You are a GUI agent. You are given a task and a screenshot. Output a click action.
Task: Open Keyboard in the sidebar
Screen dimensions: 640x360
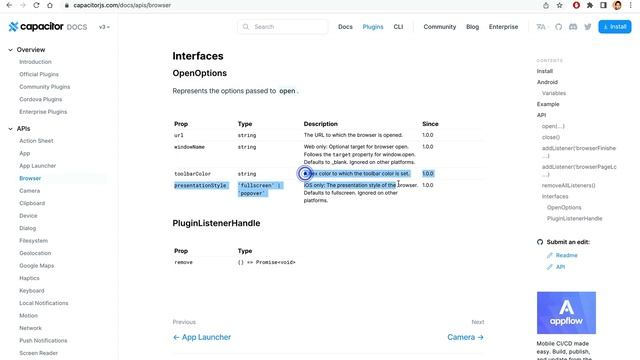[x=31, y=291]
